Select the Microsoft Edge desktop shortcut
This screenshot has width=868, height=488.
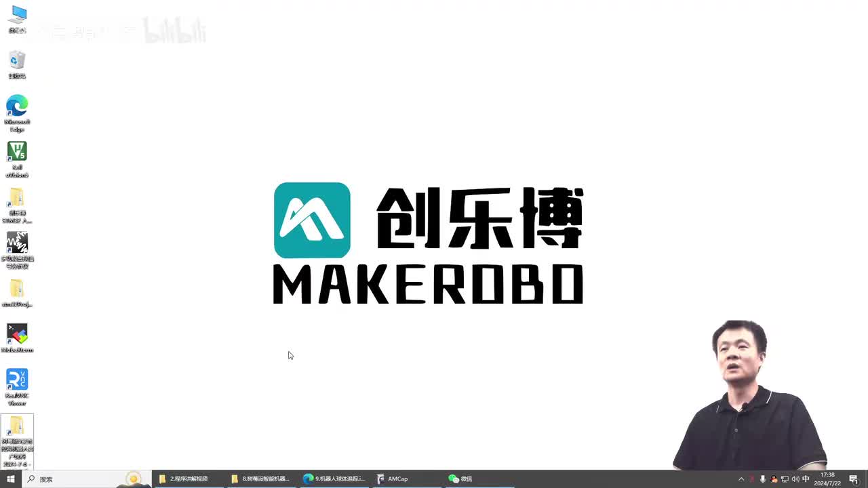pos(17,113)
